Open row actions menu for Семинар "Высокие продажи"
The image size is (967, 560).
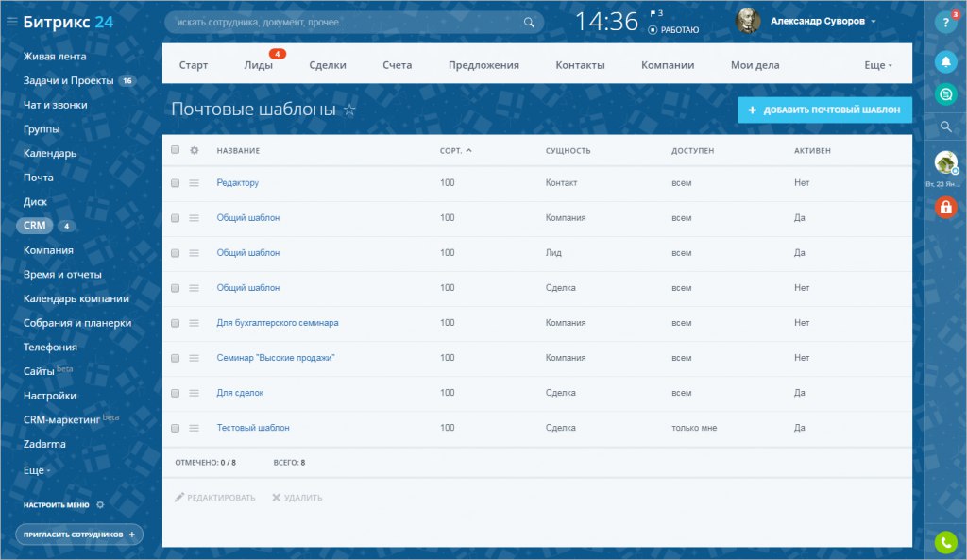(194, 358)
